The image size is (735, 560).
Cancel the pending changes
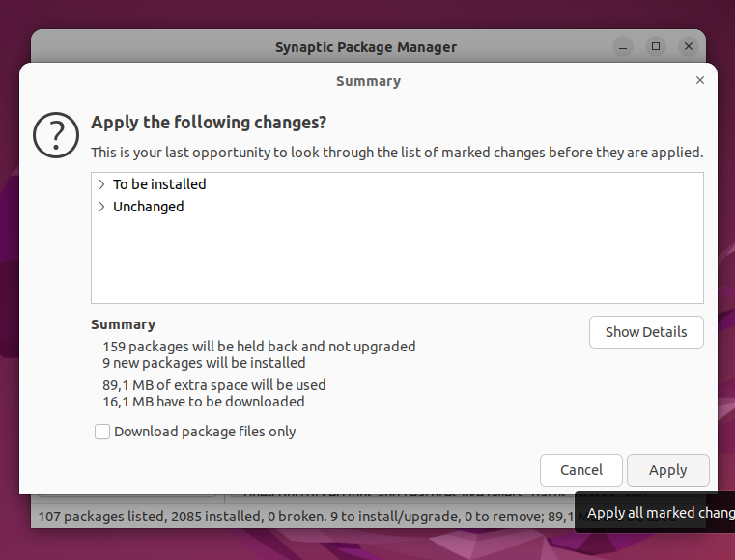click(x=580, y=470)
